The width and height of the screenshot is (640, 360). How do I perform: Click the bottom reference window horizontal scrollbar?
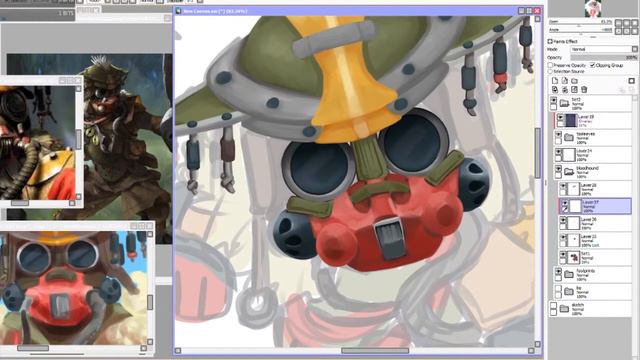33,348
